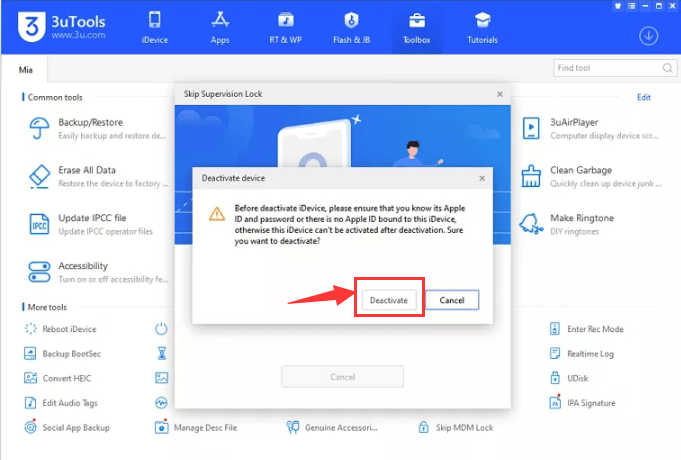Open the downloads circle arrow icon
681x460 pixels.
coord(648,36)
